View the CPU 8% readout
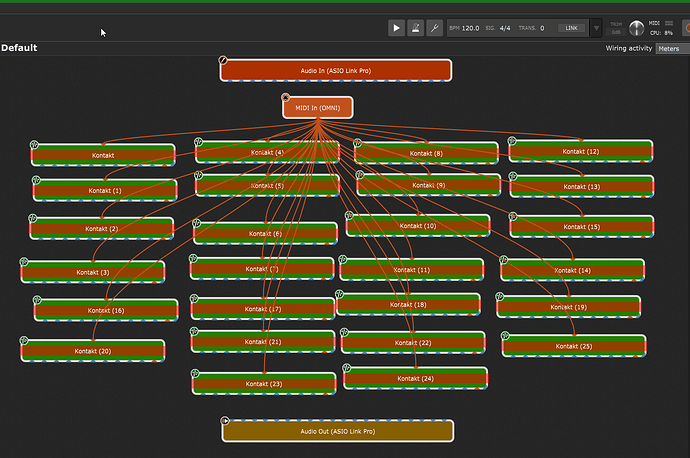The height and width of the screenshot is (458, 690). tap(661, 33)
